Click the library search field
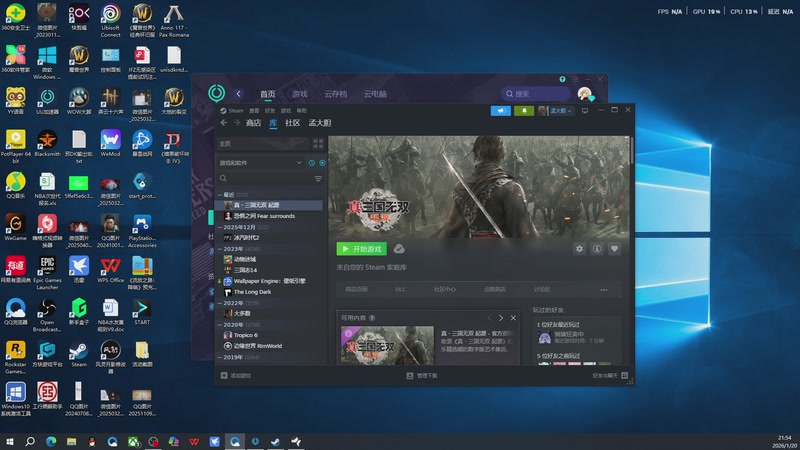 (x=265, y=179)
